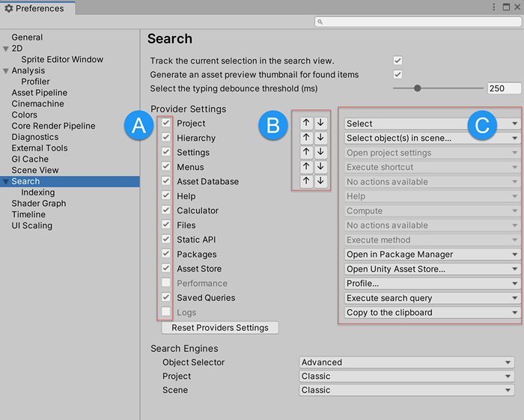The height and width of the screenshot is (420, 524).
Task: Move Settings provider up
Action: (306, 152)
